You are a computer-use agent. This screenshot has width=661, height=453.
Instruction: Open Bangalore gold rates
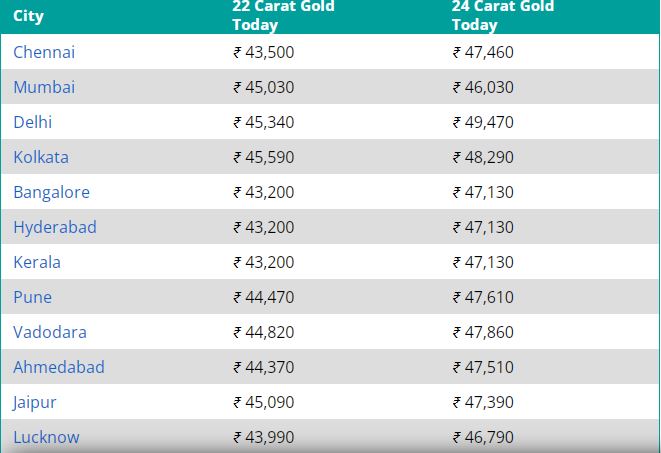[51, 192]
